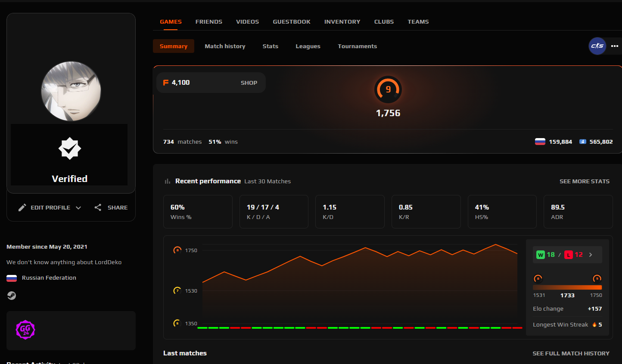This screenshot has width=622, height=364.
Task: Open the ellipsis options menu
Action: pyautogui.click(x=615, y=46)
